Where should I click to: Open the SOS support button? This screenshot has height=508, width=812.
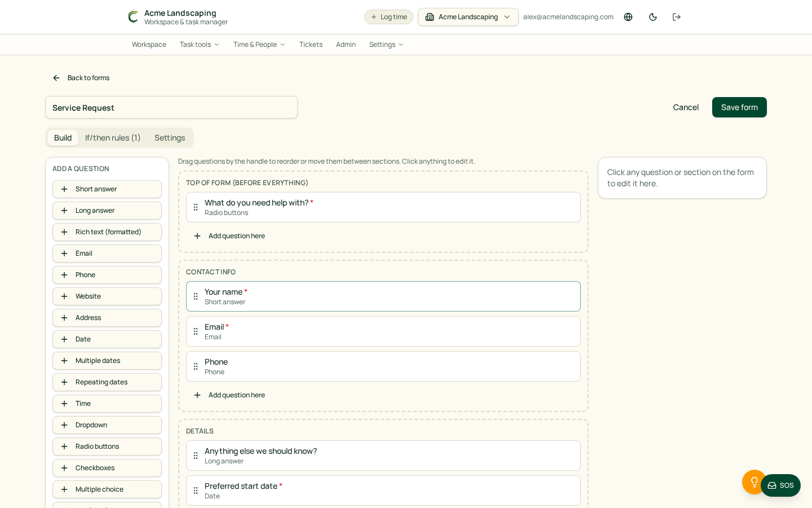click(780, 485)
